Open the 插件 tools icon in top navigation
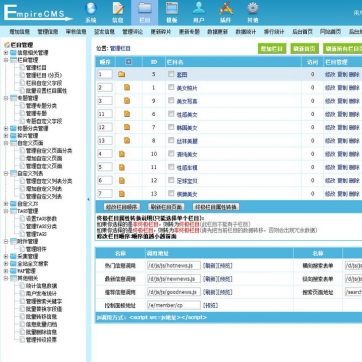 pyautogui.click(x=226, y=8)
